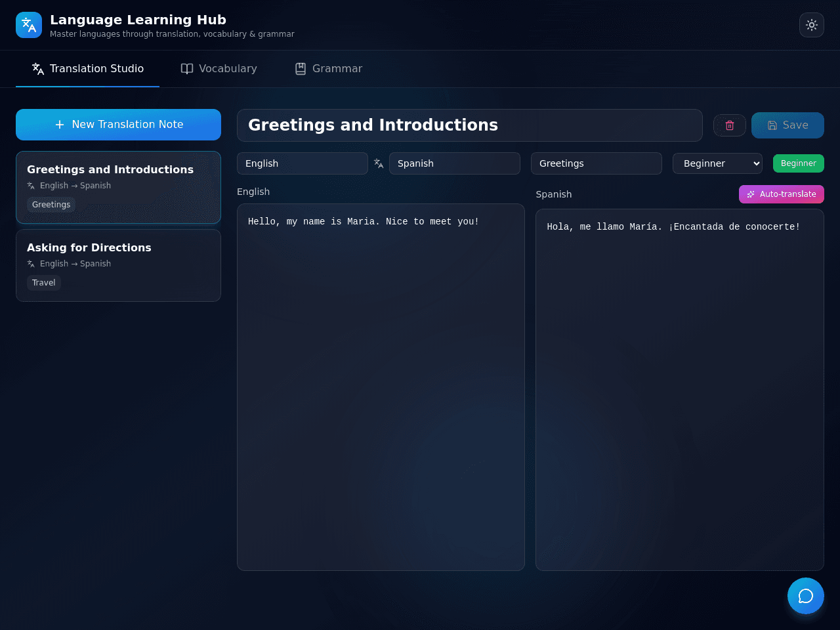This screenshot has height=630, width=840.
Task: Click into the English source text area
Action: 381,387
